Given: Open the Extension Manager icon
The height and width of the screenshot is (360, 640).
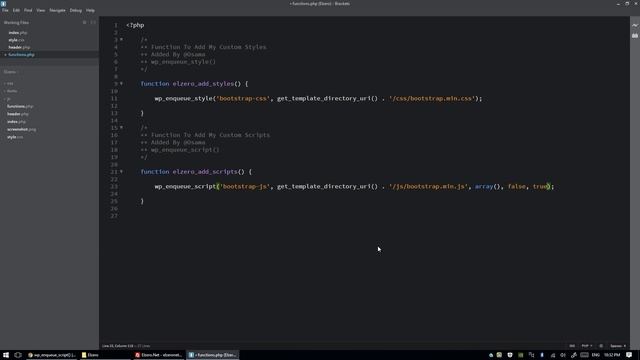Looking at the screenshot, I should coord(635,36).
